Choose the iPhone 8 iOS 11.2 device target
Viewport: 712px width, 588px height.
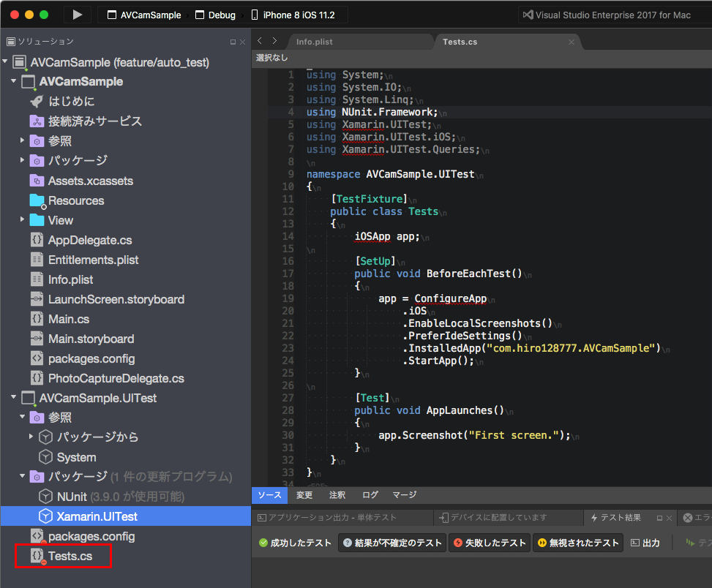point(293,15)
